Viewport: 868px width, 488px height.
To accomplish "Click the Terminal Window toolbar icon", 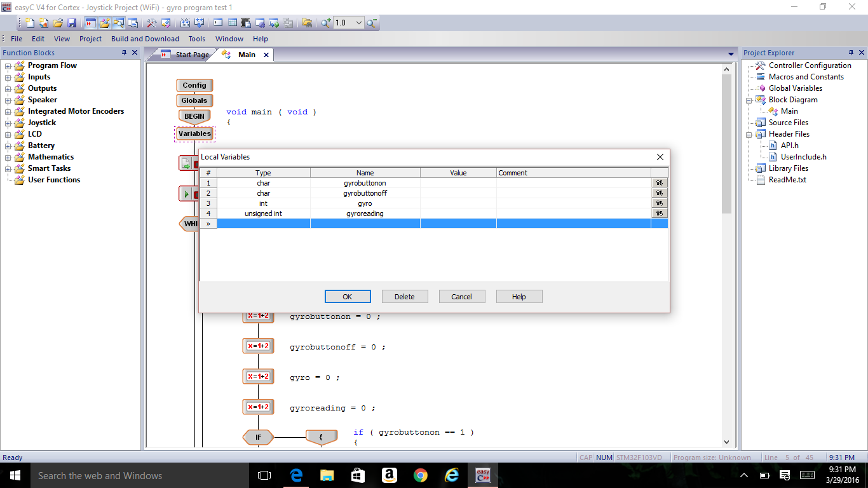I will [218, 23].
